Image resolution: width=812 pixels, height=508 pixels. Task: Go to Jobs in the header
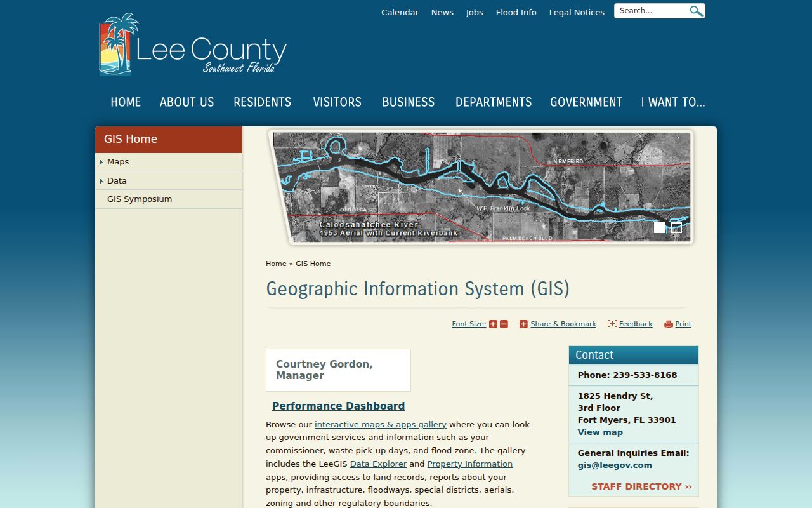tap(475, 13)
